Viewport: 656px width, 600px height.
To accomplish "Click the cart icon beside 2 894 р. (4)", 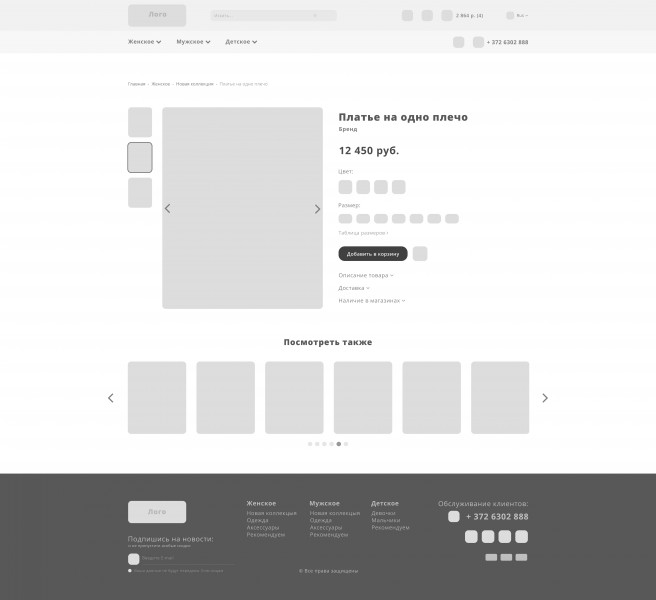I will coord(447,15).
